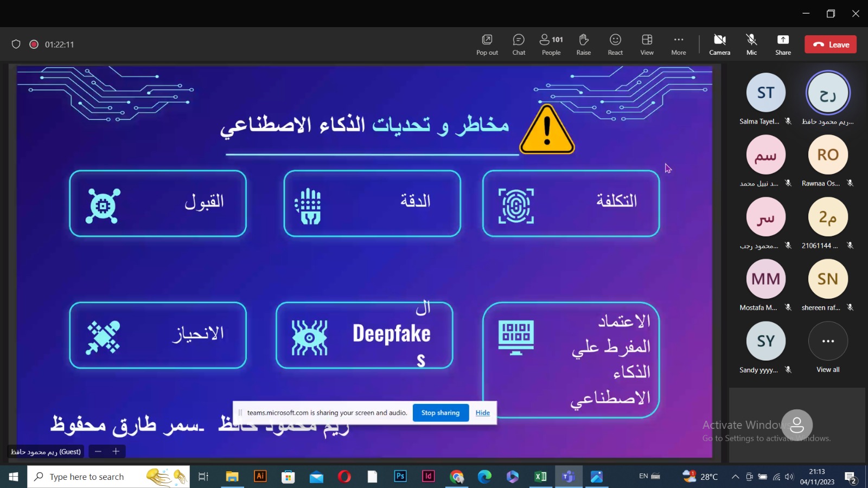This screenshot has height=488, width=868.
Task: Open Mail app from taskbar
Action: (316, 477)
